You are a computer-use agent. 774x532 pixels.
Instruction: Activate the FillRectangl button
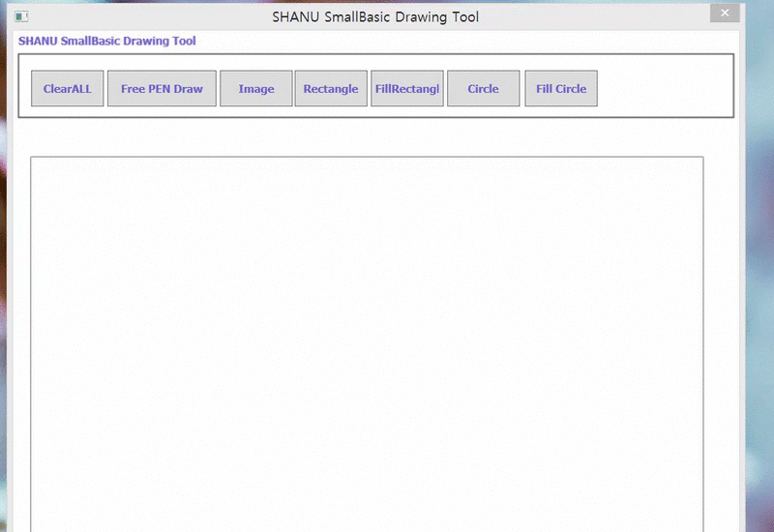407,88
